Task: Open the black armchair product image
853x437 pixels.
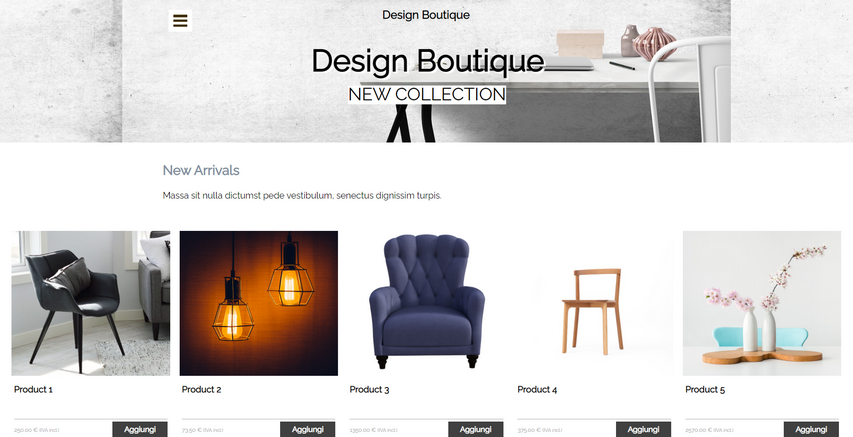Action: (91, 303)
